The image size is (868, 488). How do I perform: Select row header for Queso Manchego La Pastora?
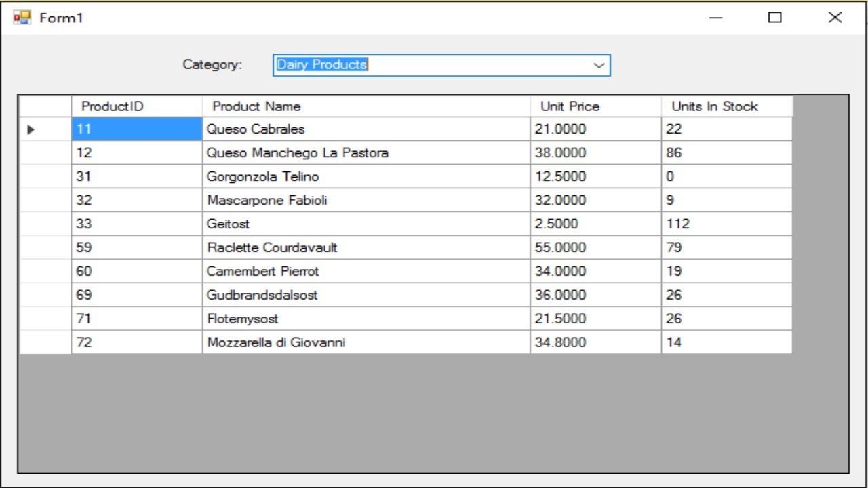tap(45, 152)
